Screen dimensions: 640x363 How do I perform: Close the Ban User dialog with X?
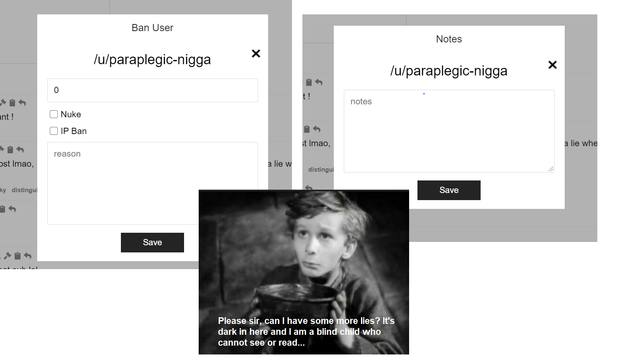click(256, 53)
